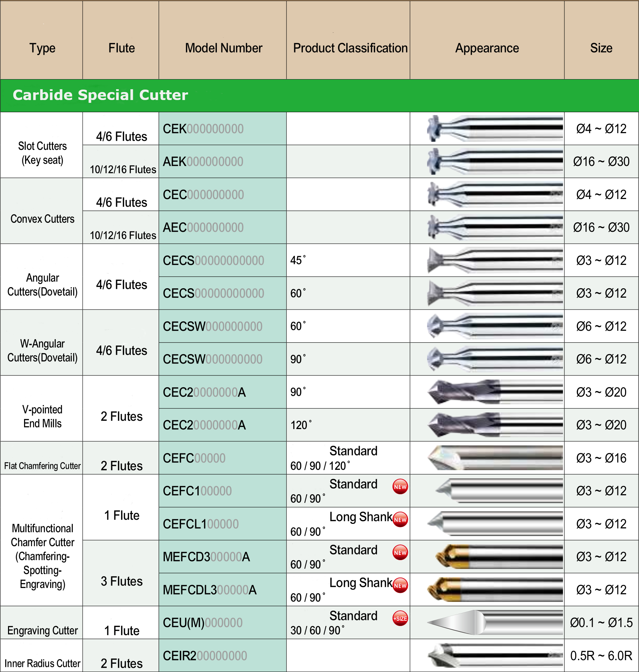
Task: Select model number AEC000000000
Action: 203,227
